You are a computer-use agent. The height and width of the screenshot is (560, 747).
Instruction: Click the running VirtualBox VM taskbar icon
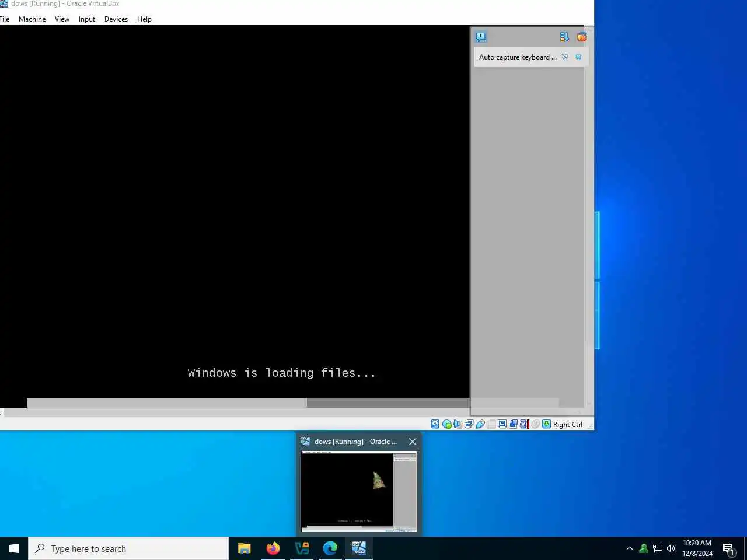point(359,548)
